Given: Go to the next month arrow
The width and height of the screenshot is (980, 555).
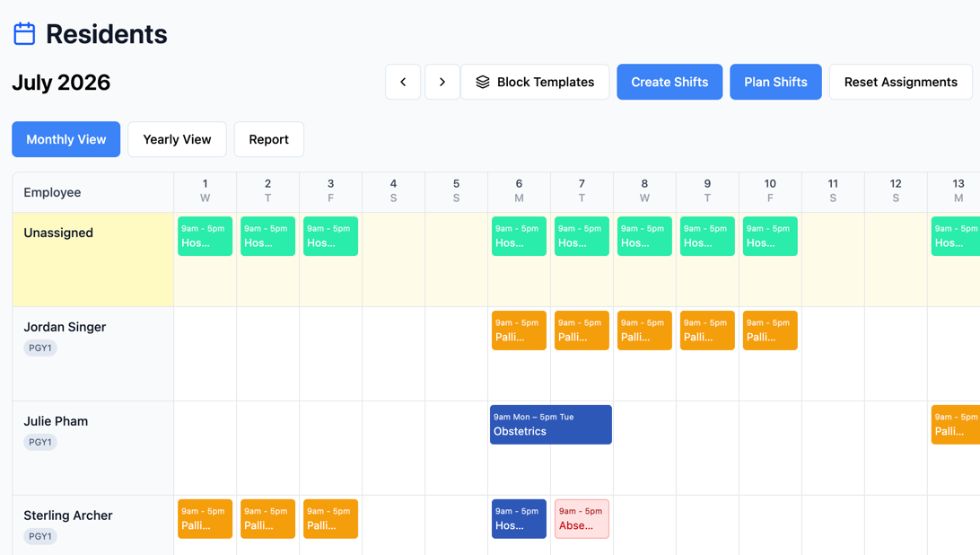Looking at the screenshot, I should click(x=442, y=82).
